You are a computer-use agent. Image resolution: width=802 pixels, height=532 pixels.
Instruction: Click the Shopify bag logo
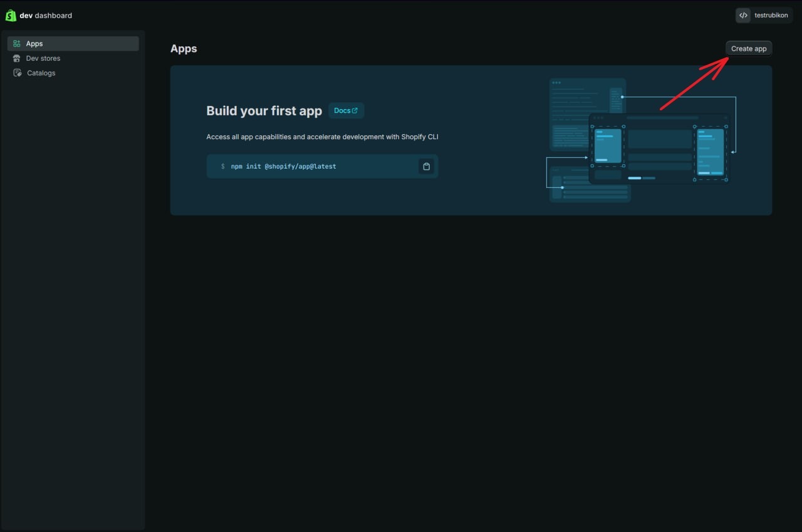click(x=11, y=16)
